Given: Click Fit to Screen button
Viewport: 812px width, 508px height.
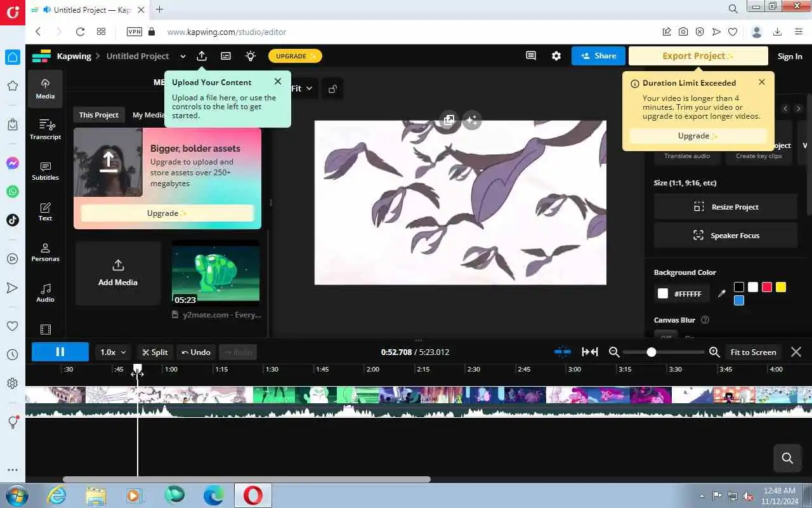Looking at the screenshot, I should [753, 352].
